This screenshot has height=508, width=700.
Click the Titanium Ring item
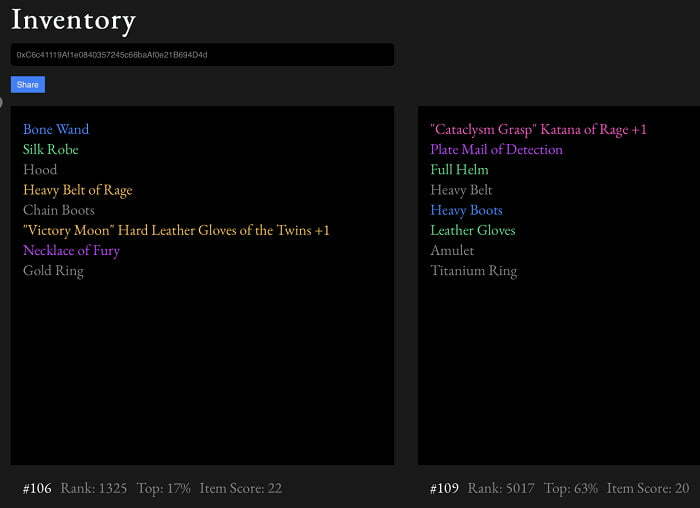(473, 271)
